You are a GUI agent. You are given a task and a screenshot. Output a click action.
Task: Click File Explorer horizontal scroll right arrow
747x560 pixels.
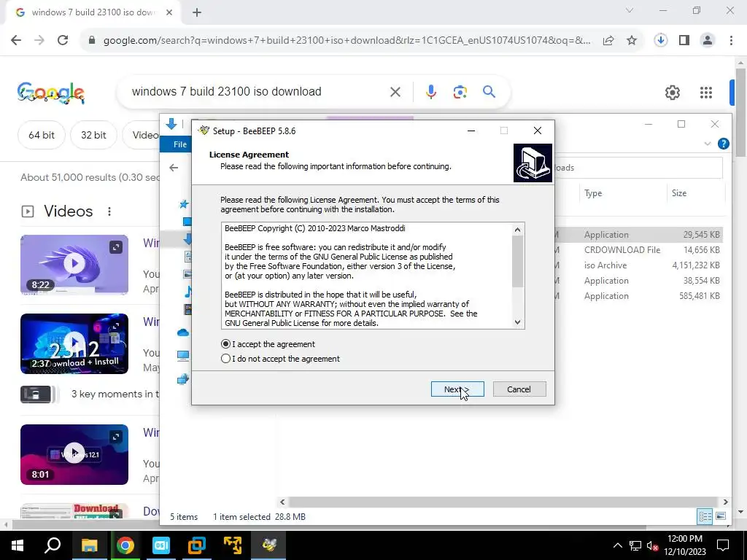click(725, 502)
